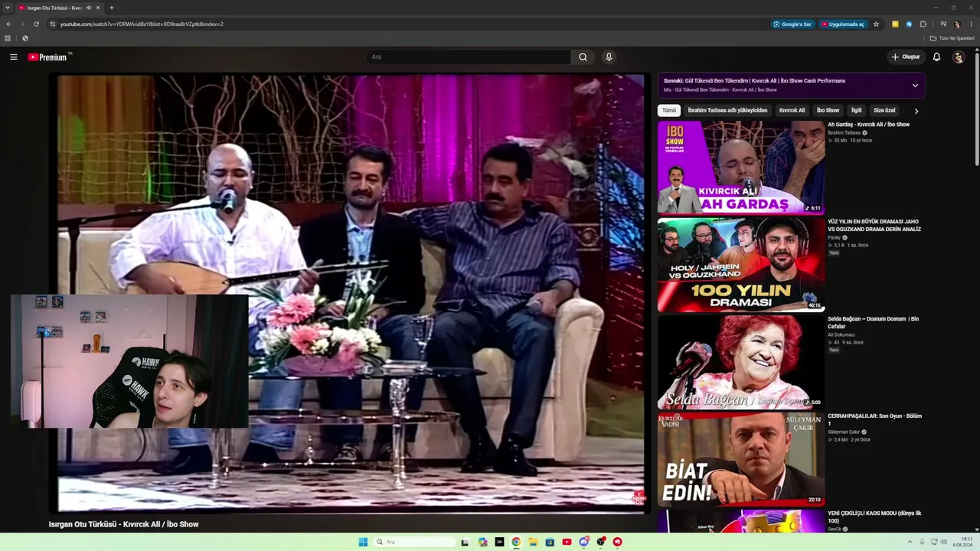Click the YouTube search magnifier button
The height and width of the screenshot is (551, 980).
583,57
